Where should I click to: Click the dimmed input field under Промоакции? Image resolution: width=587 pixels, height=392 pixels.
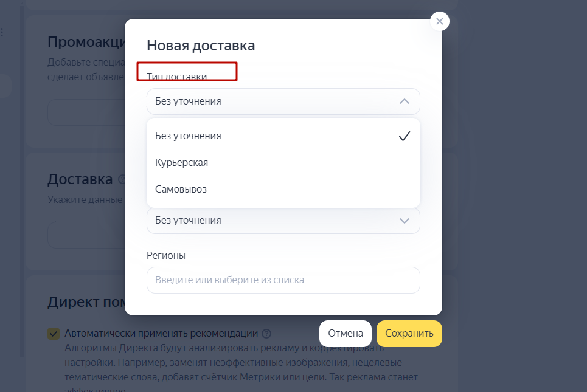86,112
